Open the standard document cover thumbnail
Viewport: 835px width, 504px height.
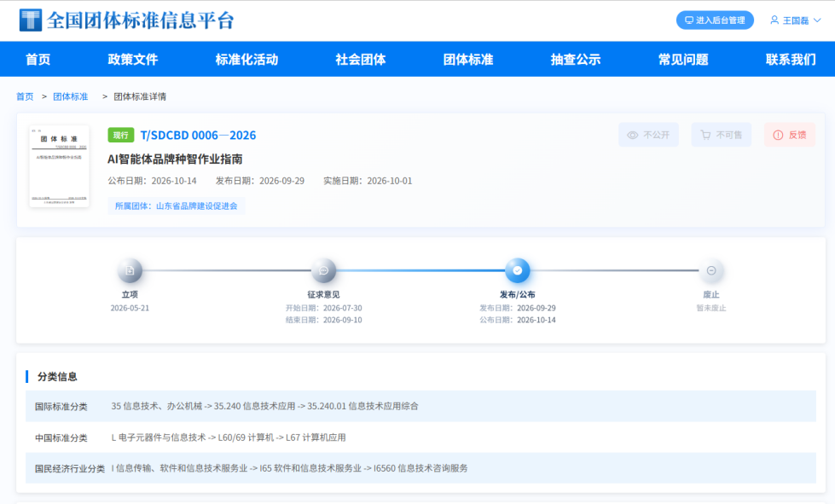[59, 166]
